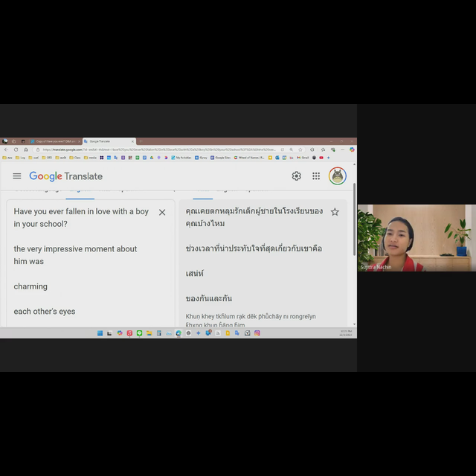Open the LINE app in taskbar
Viewport: 476px width, 476px height.
pos(139,333)
